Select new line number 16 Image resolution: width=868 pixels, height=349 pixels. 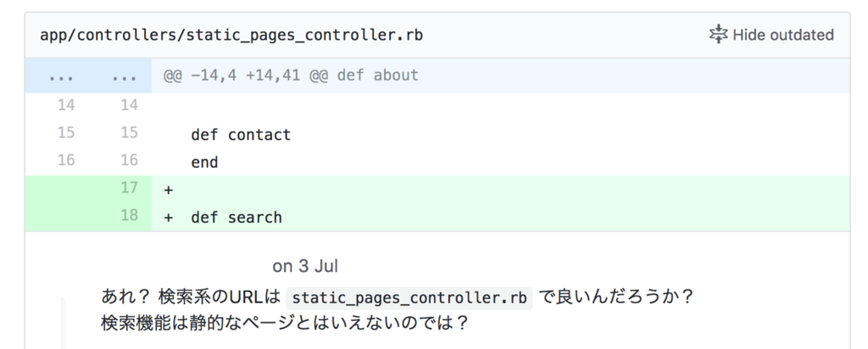tap(129, 160)
